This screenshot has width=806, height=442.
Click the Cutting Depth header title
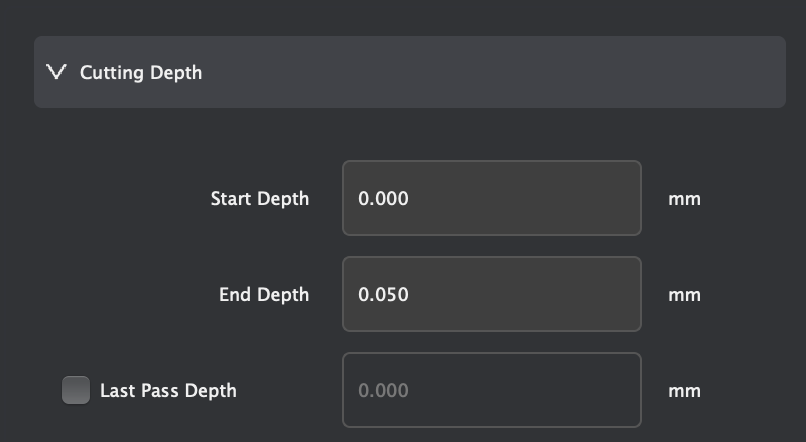click(x=141, y=72)
